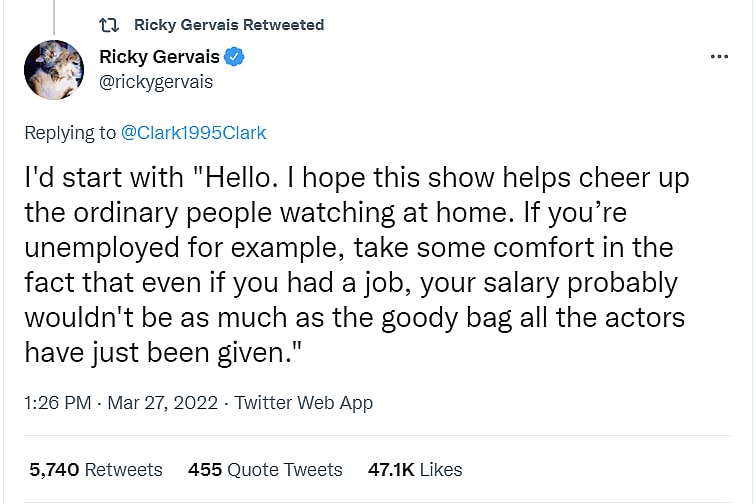The width and height of the screenshot is (756, 504).
Task: Click the divider line above the stats
Action: [377, 436]
